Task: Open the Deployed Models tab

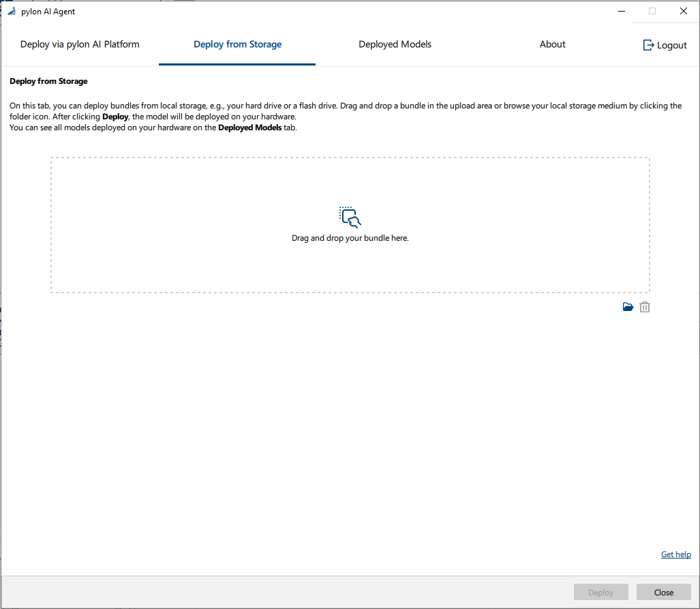Action: 395,44
